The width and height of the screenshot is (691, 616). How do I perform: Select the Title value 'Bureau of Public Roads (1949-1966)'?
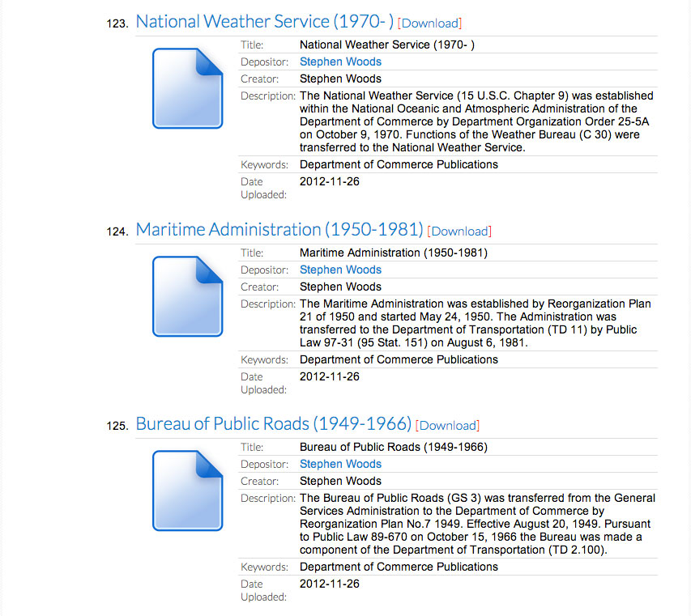coord(394,447)
